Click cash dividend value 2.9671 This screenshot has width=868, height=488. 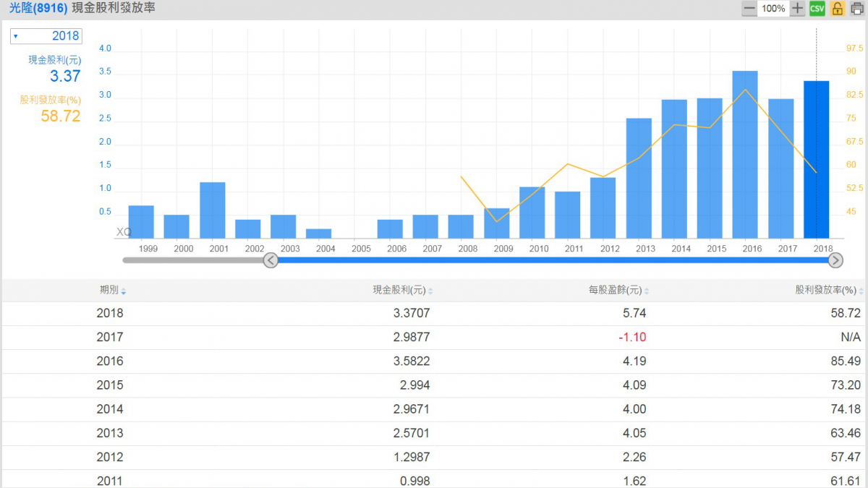[x=410, y=408]
